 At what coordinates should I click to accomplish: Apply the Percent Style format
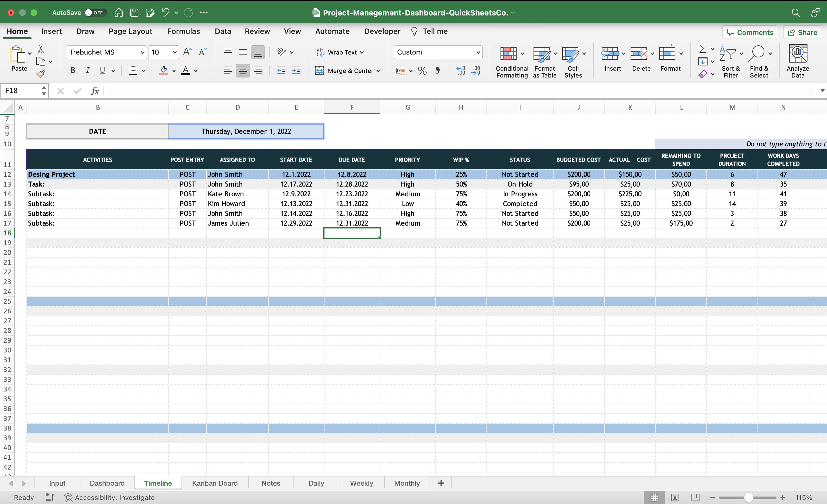[422, 71]
